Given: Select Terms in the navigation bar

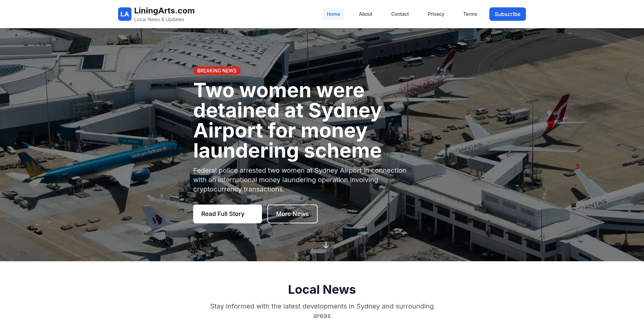Looking at the screenshot, I should coord(470,14).
